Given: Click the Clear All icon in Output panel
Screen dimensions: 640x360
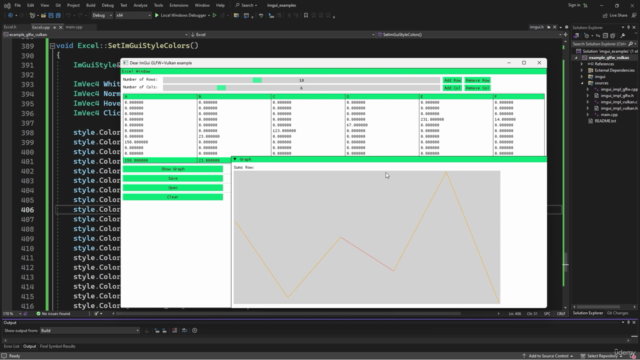Looking at the screenshot, I should click(x=174, y=331).
